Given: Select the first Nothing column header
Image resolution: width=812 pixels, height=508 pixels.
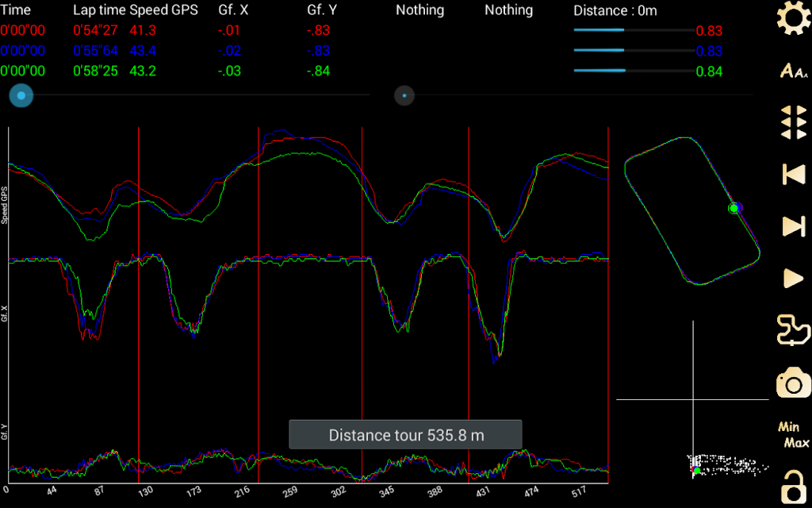Looking at the screenshot, I should pos(420,10).
